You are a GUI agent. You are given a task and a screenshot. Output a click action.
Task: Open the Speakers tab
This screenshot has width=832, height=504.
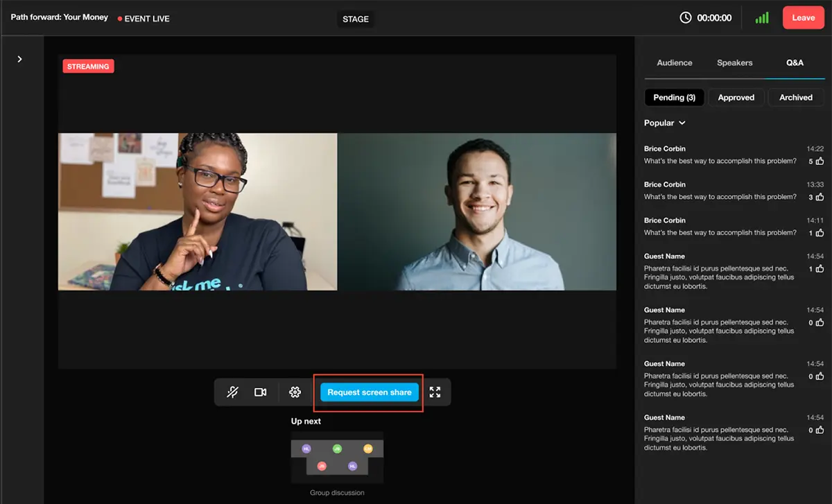(734, 62)
